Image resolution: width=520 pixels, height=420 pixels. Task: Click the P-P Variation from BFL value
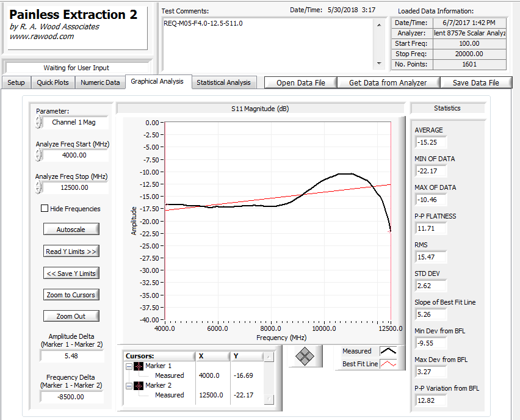[x=430, y=400]
